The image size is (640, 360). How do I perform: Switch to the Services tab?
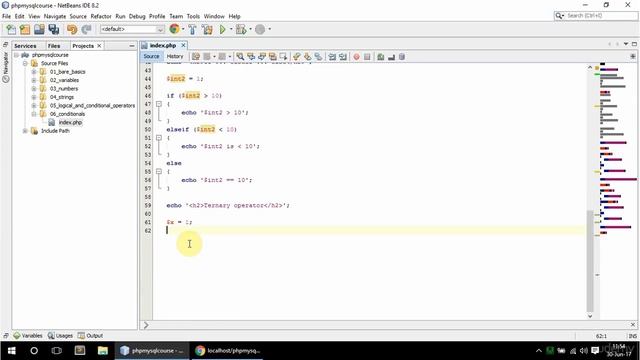pos(25,46)
